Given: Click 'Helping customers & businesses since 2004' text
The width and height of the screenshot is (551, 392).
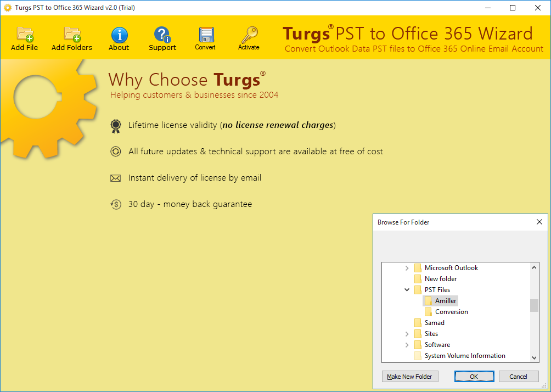Looking at the screenshot, I should tap(194, 95).
